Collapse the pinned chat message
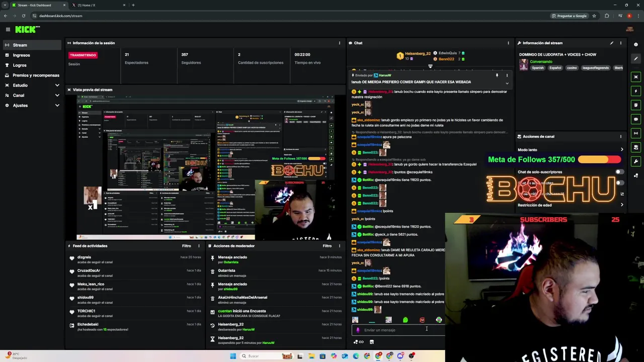Screen dimensions: 644x362 tap(507, 83)
